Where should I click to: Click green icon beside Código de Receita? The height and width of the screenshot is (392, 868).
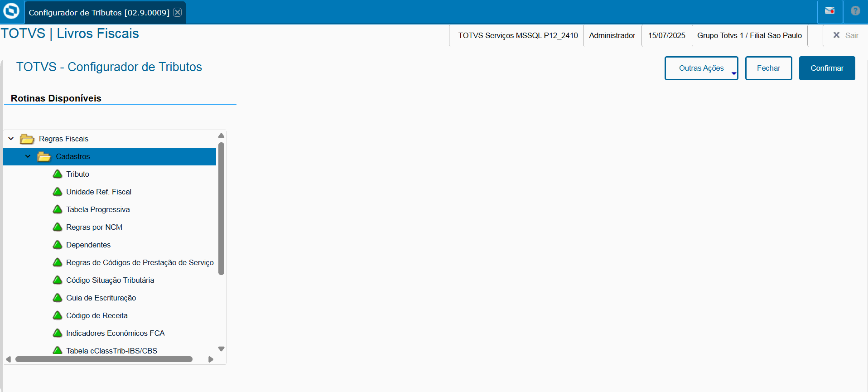(x=58, y=315)
